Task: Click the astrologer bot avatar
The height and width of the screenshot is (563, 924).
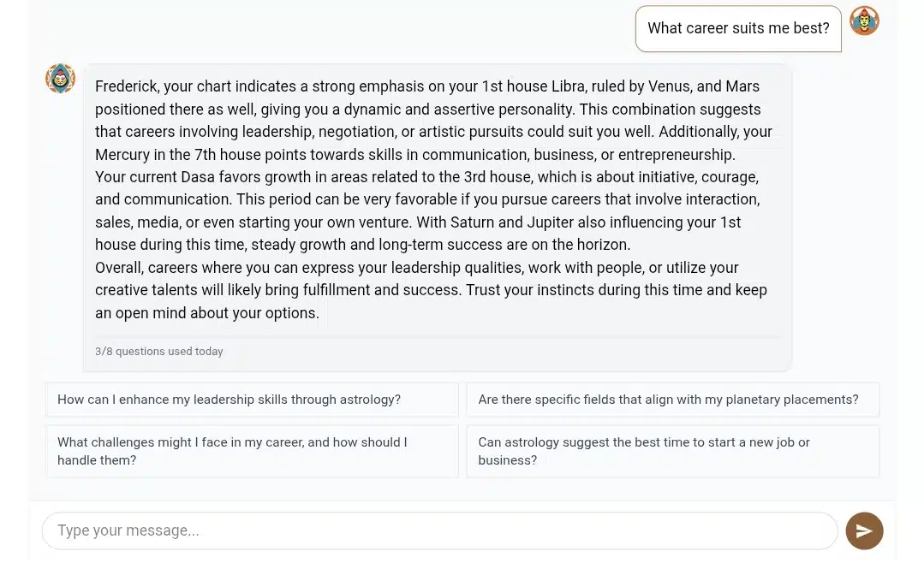Action: click(60, 79)
